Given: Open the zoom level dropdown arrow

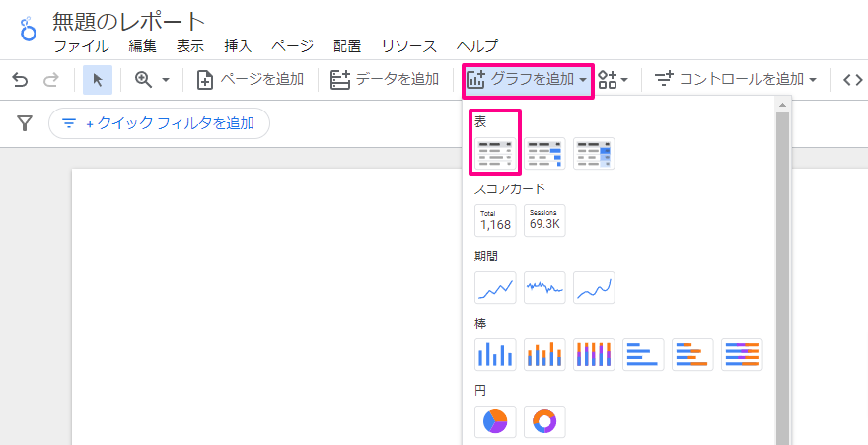Looking at the screenshot, I should tap(166, 81).
